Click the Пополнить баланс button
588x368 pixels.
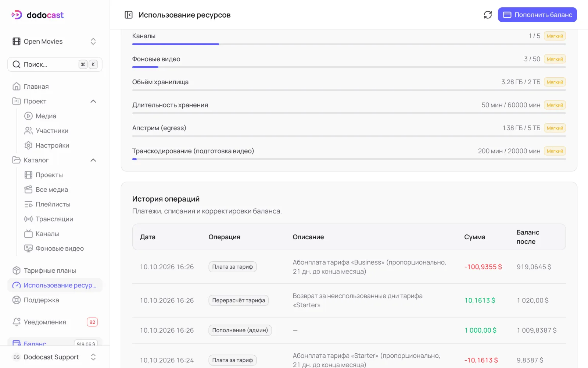click(x=537, y=15)
